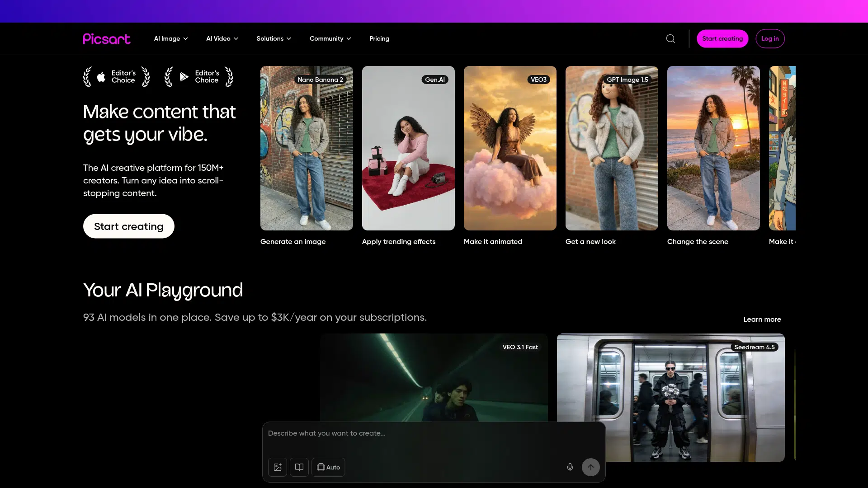Open the Community menu
868x488 pixels.
(x=330, y=39)
